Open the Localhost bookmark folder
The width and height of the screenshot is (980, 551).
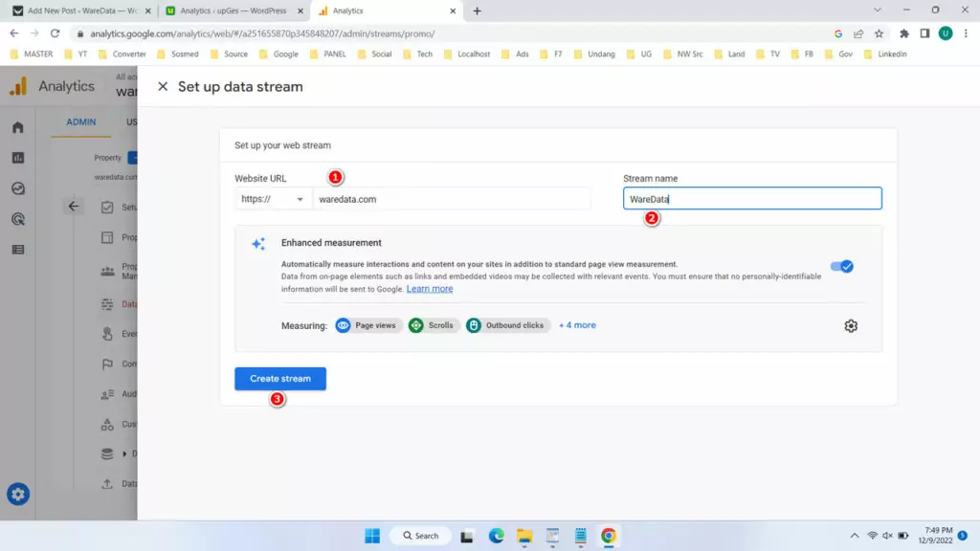467,55
